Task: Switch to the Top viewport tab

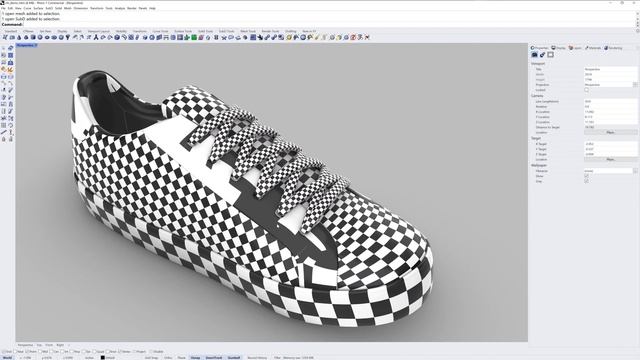Action: [x=40, y=345]
